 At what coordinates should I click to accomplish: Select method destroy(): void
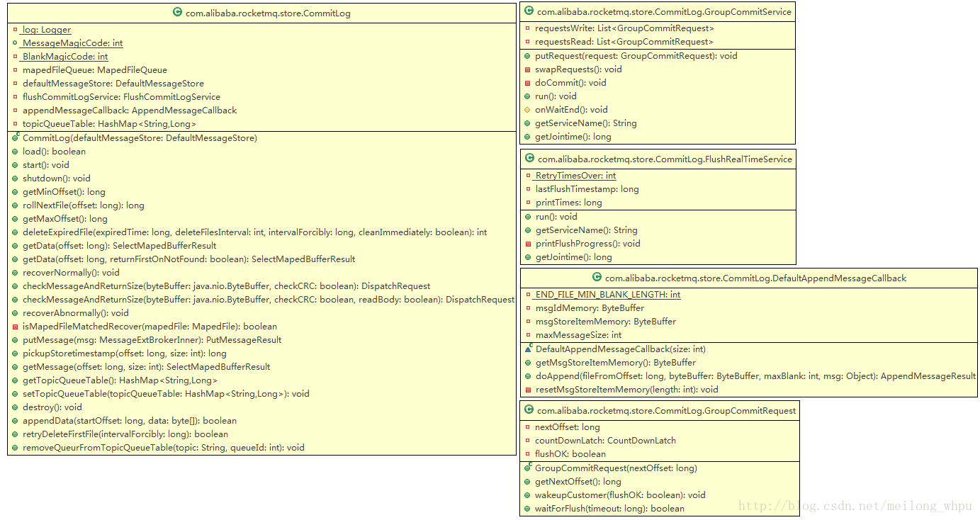(x=52, y=407)
